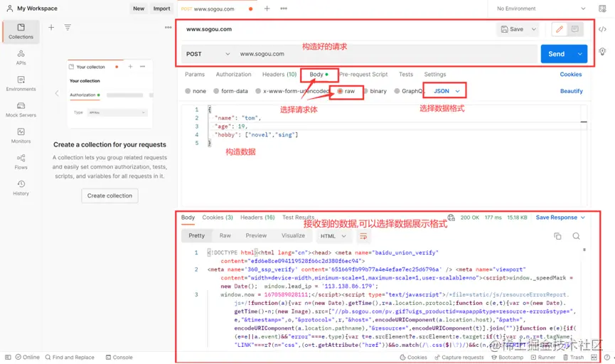Add a new collection with plus icon
Viewport: 615px width, 364px height.
pyautogui.click(x=51, y=28)
